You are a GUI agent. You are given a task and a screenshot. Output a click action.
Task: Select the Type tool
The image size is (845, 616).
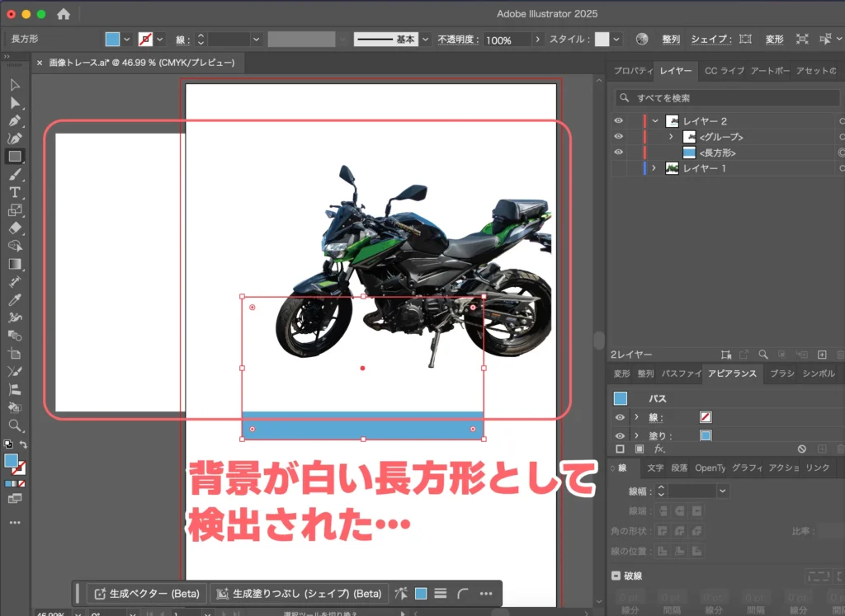click(15, 192)
